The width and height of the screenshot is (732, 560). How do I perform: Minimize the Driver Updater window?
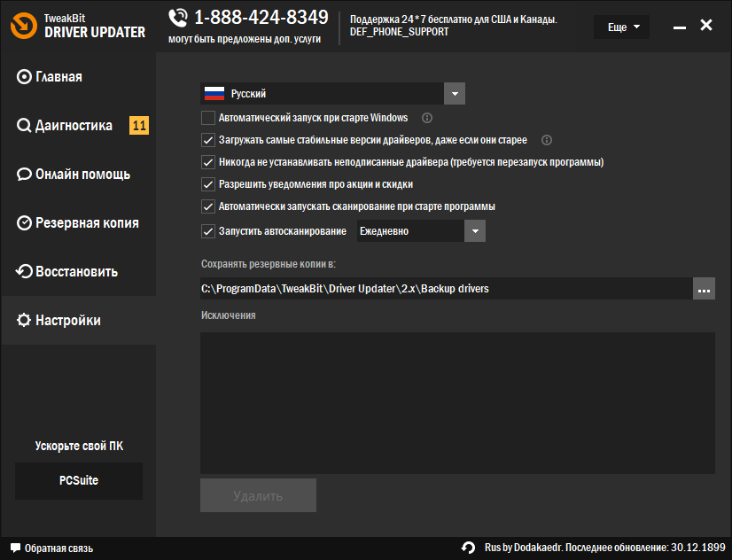tap(680, 27)
